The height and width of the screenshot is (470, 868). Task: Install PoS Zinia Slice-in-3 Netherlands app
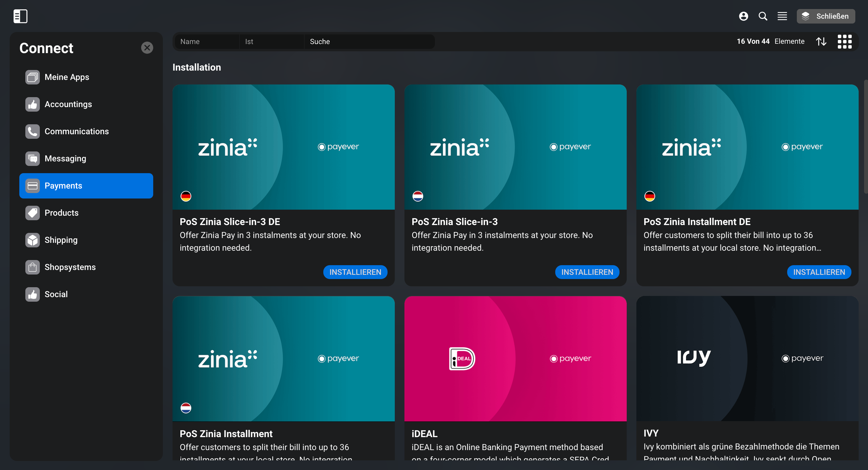[x=587, y=272]
